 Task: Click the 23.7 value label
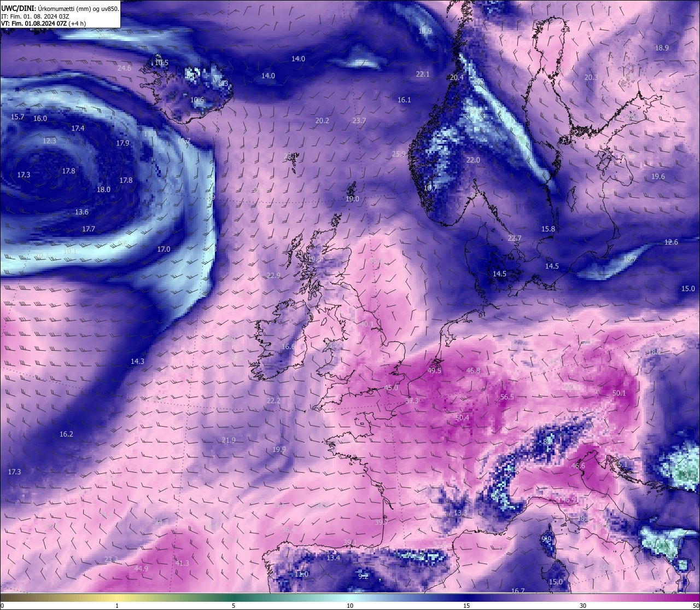[359, 121]
